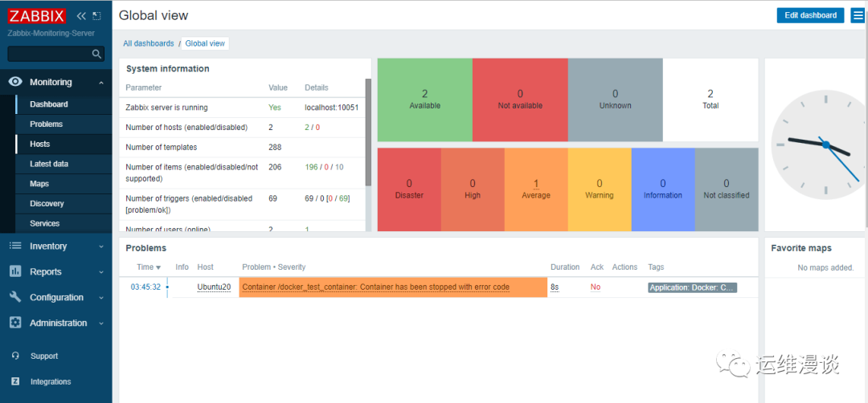Expand the Configuration section chevron
Viewport: 868px width, 403px height.
(x=100, y=297)
